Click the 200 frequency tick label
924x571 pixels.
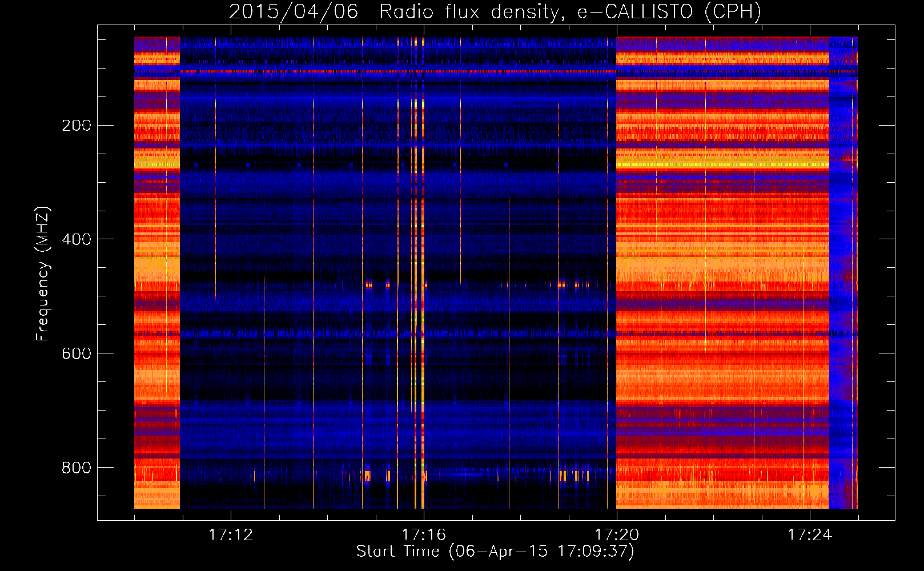point(76,125)
